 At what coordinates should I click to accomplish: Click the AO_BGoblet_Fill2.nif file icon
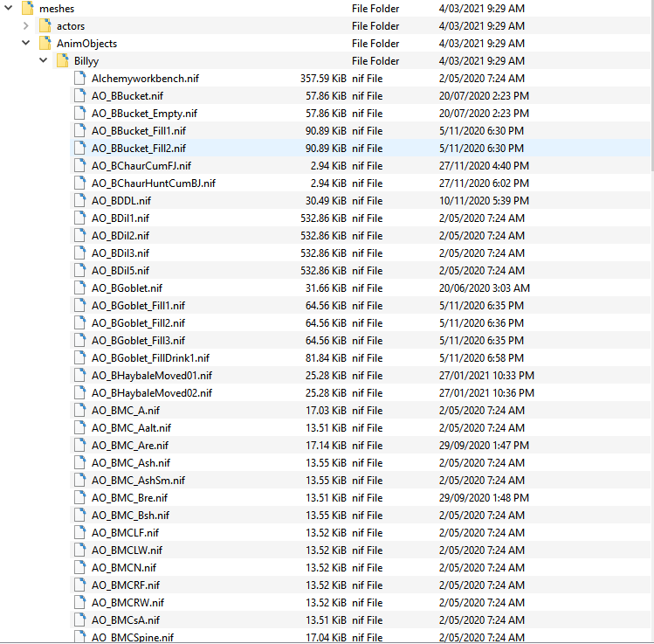pyautogui.click(x=80, y=323)
